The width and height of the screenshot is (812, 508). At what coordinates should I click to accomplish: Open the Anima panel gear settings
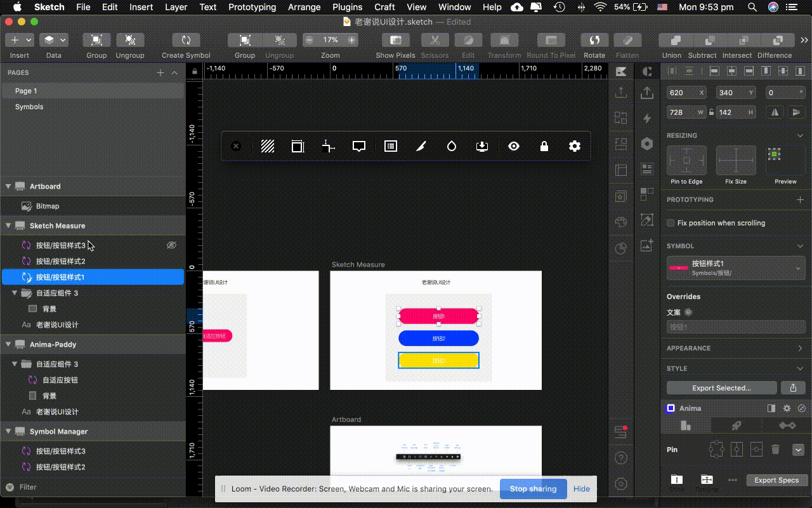pos(787,408)
